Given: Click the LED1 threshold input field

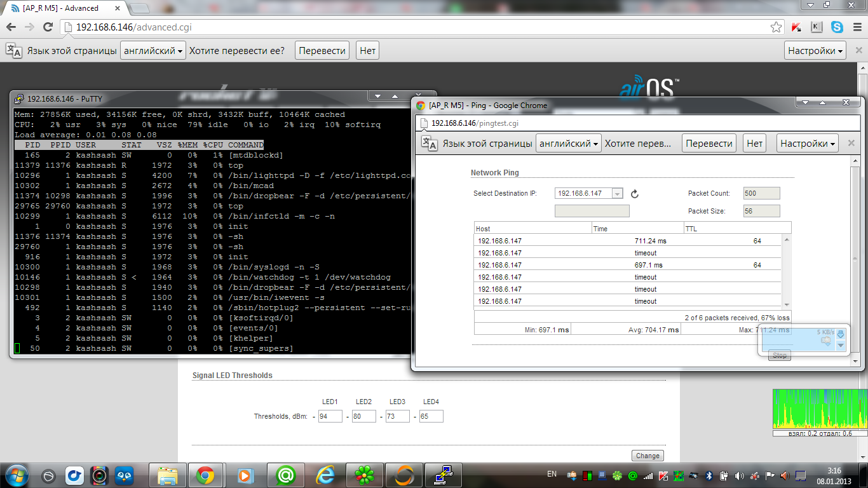Looking at the screenshot, I should pos(330,417).
